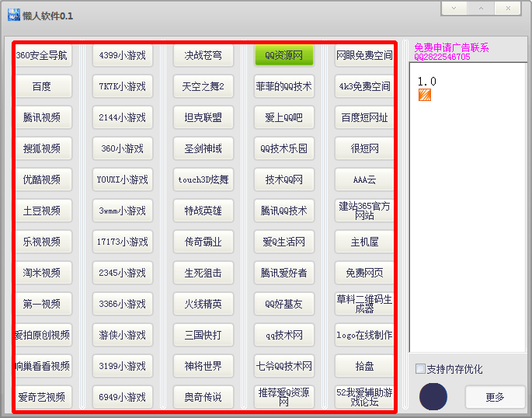Open 菲菲的QQ技术

[x=284, y=86]
